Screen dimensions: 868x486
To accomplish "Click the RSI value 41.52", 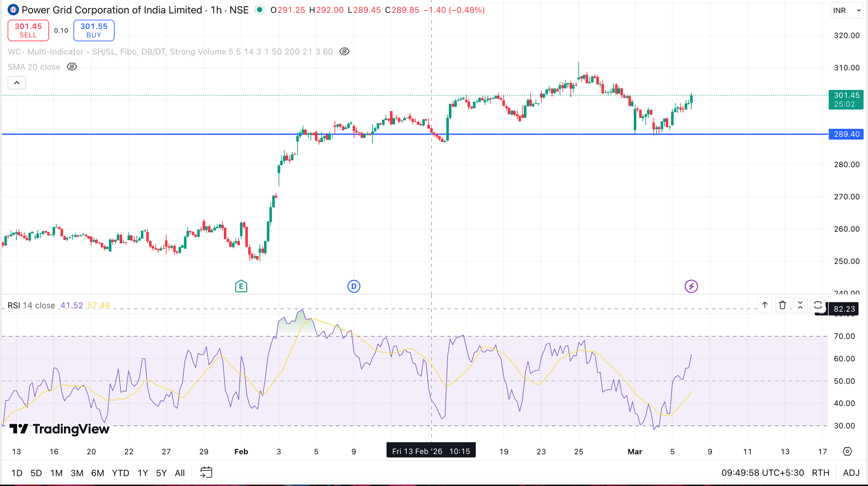I will [72, 305].
